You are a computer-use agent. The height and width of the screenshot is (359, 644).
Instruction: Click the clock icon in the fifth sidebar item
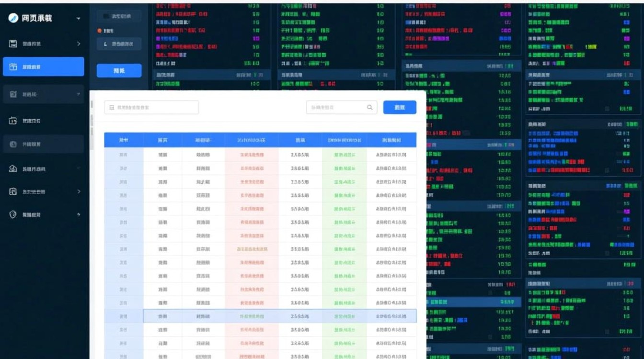[x=13, y=144]
